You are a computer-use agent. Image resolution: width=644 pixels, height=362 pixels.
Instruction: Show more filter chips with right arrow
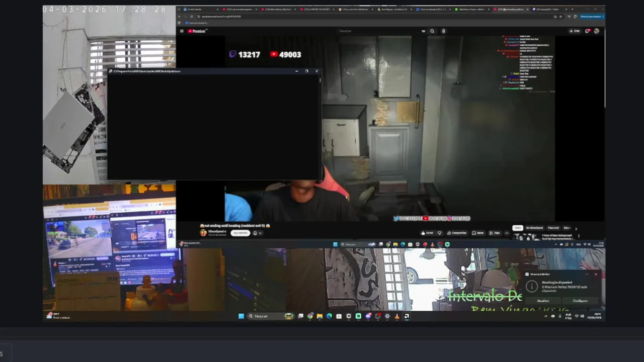(576, 228)
